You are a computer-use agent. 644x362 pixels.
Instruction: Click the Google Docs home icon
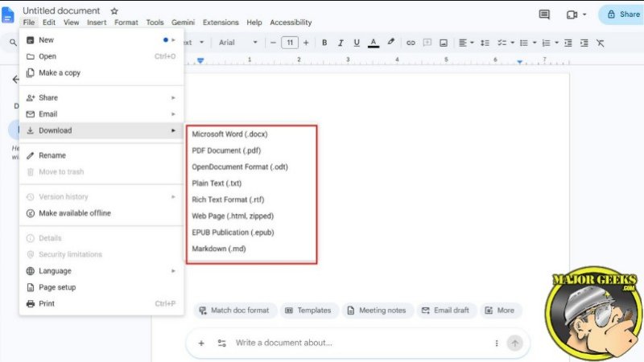coord(7,14)
